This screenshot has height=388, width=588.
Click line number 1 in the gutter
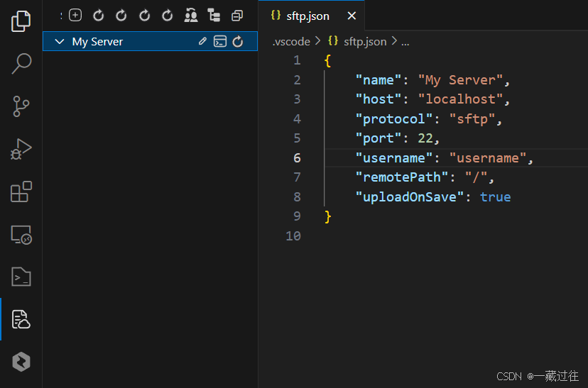(x=297, y=60)
